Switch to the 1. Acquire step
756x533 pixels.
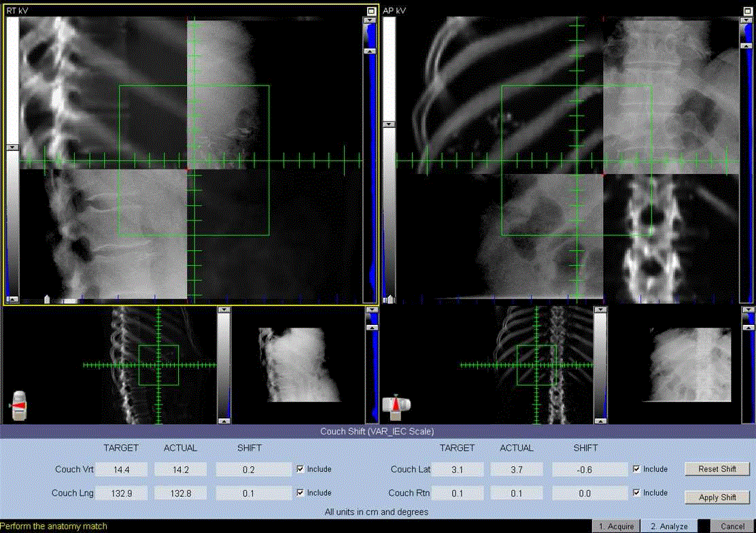(x=616, y=526)
